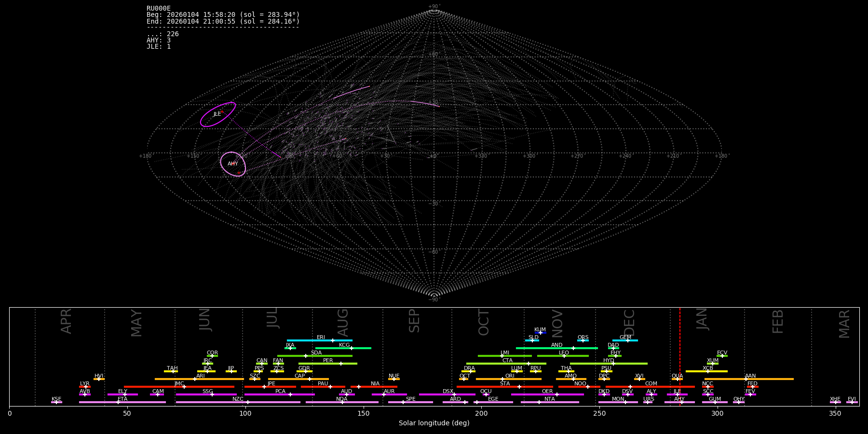The width and height of the screenshot is (868, 434).
Task: Click the STA shower label
Action: pos(505,384)
